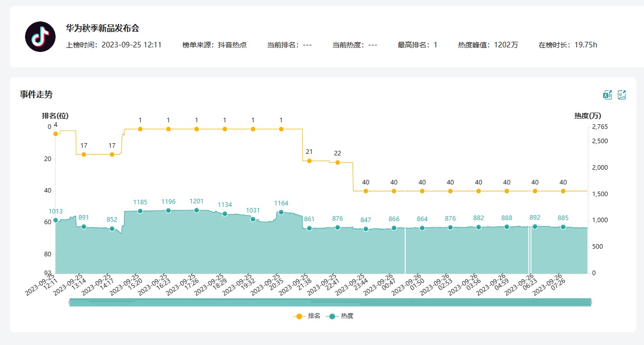Toggle the 热度 legend series

click(x=347, y=316)
